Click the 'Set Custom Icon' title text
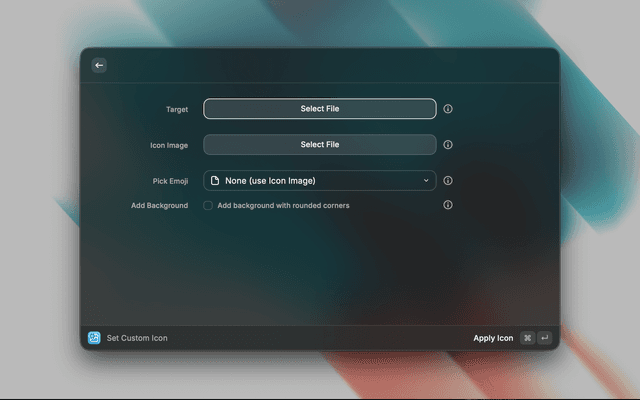Viewport: 640px width, 400px height. pyautogui.click(x=137, y=338)
